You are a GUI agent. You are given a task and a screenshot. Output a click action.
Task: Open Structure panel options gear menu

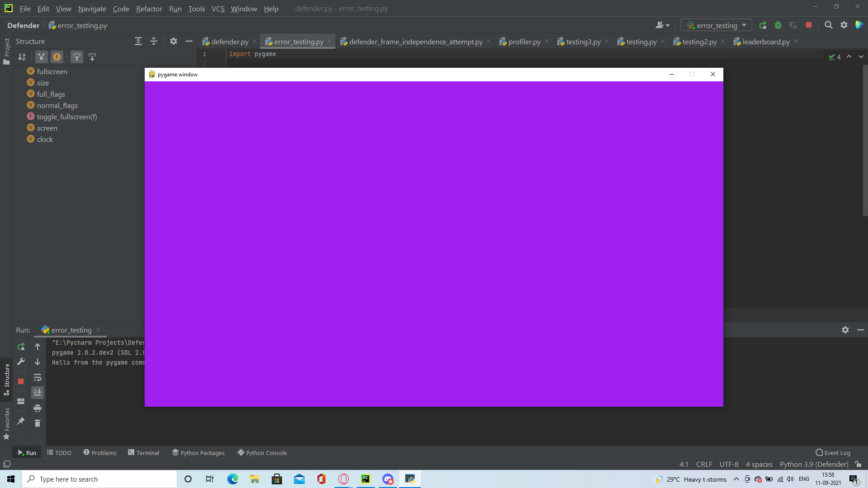(173, 41)
